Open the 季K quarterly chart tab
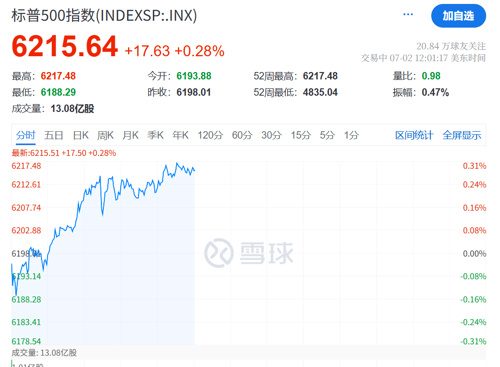The image size is (500, 367). [x=155, y=135]
